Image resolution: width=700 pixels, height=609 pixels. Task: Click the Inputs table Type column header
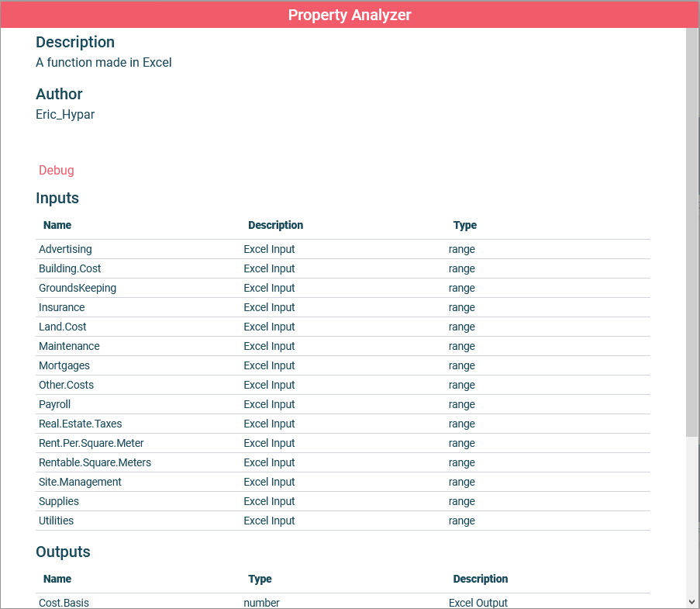coord(465,225)
